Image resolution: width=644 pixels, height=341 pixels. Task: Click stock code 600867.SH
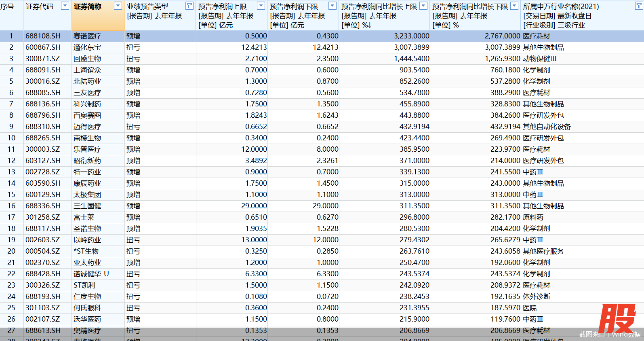[x=43, y=47]
